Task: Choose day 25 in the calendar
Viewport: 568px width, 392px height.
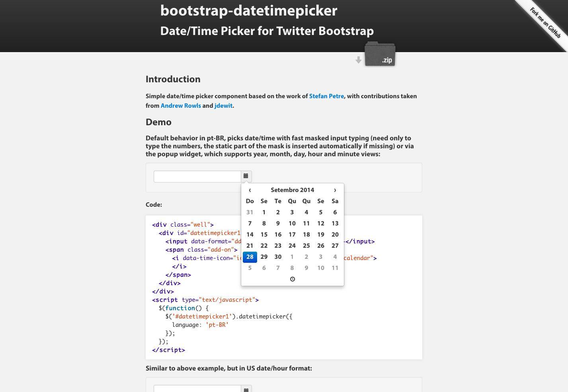Action: click(306, 246)
